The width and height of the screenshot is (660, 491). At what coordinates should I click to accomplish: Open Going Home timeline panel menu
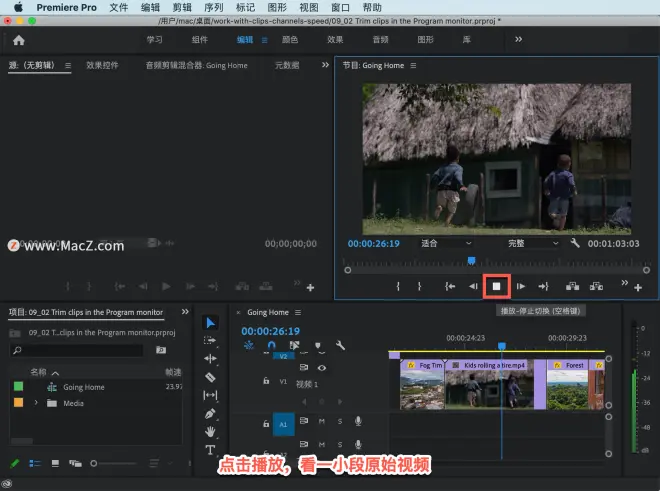[298, 312]
